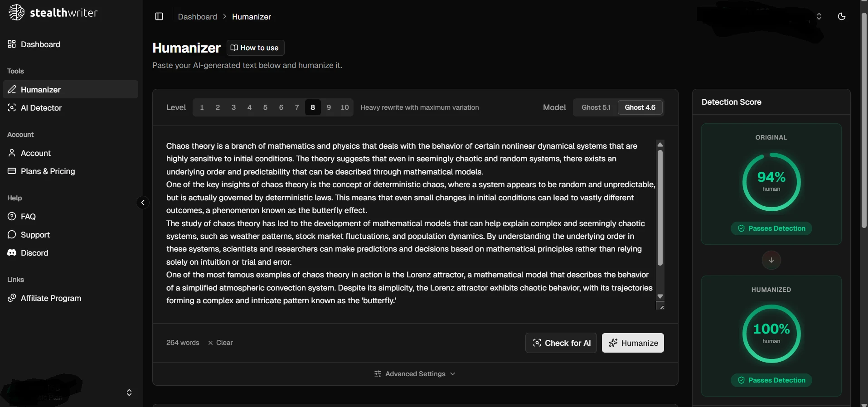Select Humanizer in the Tools section

pyautogui.click(x=70, y=90)
